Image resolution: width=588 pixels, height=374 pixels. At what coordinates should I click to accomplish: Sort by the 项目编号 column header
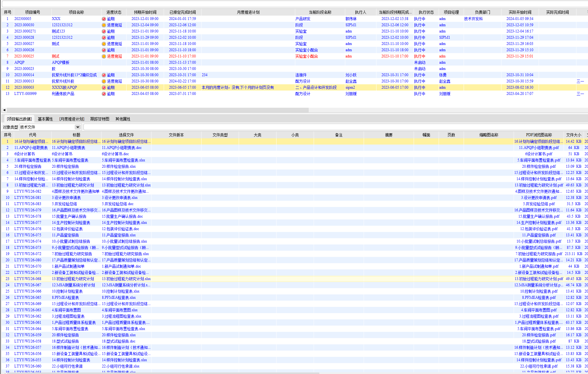click(x=32, y=12)
